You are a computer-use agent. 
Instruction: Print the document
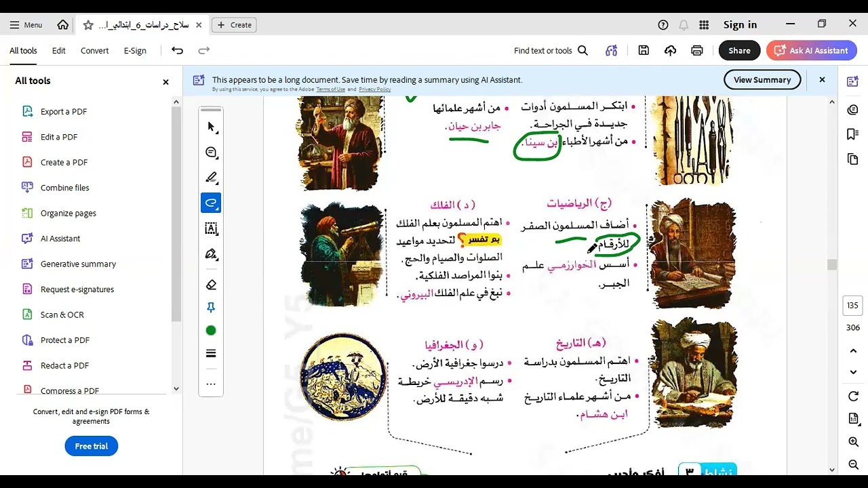[x=696, y=51]
